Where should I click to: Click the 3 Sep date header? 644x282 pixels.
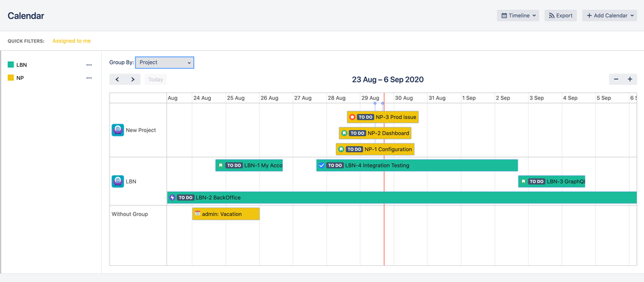tap(536, 98)
